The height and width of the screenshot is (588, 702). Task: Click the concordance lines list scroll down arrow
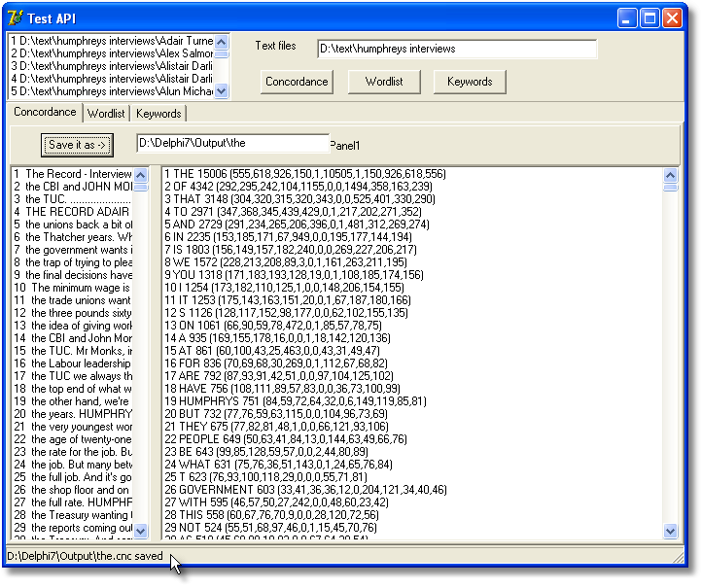(141, 531)
